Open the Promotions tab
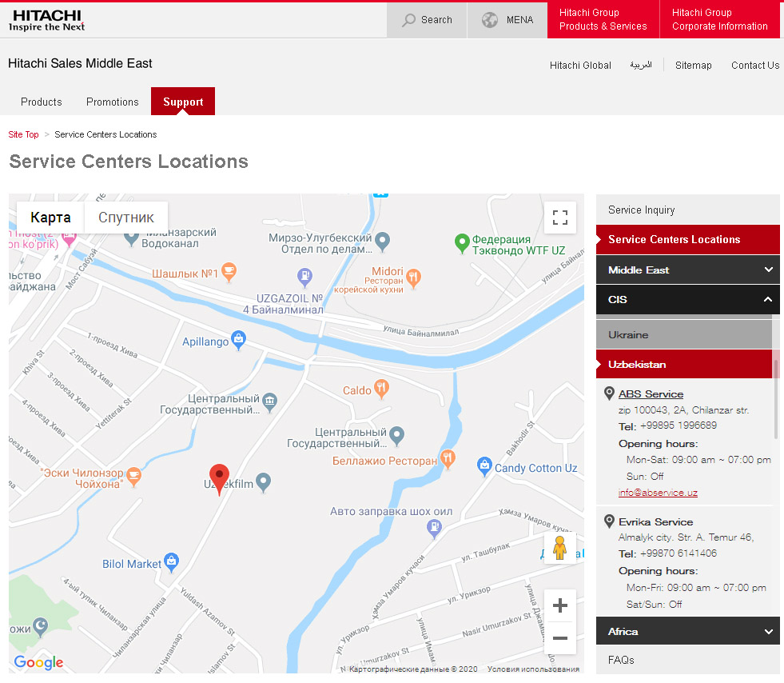 click(x=113, y=102)
